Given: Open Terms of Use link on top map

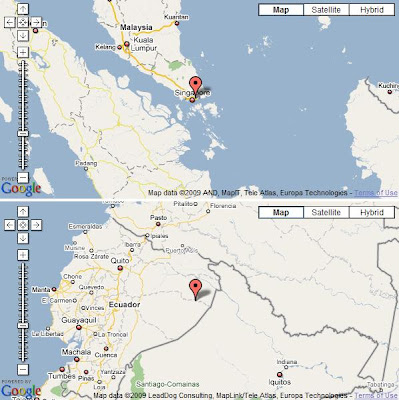Looking at the screenshot, I should [376, 193].
